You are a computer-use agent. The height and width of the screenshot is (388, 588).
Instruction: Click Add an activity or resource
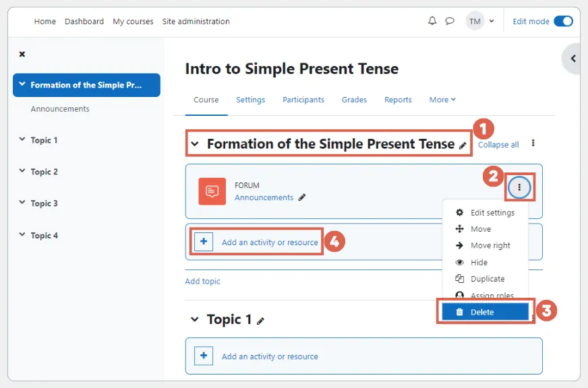pos(270,242)
